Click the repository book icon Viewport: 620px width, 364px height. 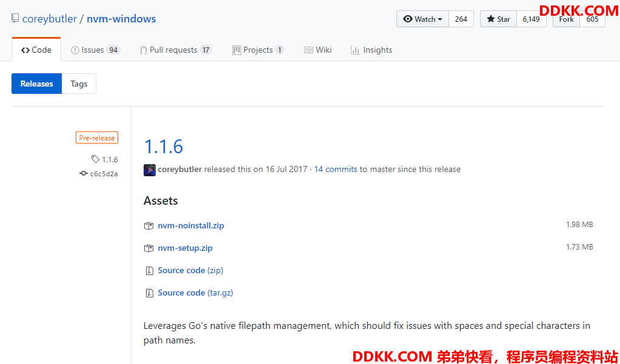[x=15, y=18]
